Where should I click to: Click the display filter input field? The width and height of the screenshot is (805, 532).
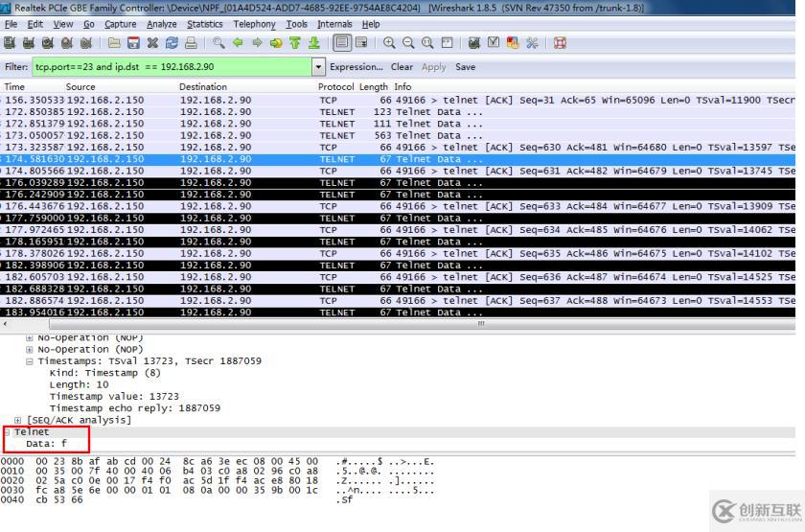pos(172,67)
